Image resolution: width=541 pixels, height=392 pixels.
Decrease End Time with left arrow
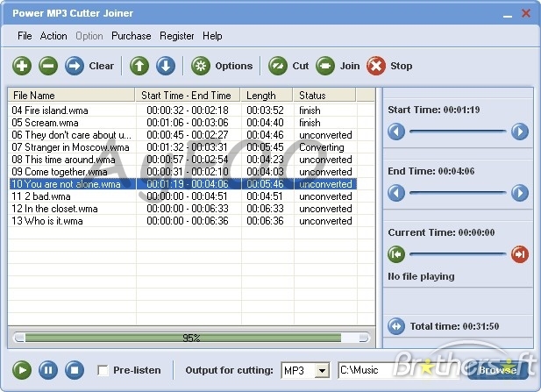(396, 193)
